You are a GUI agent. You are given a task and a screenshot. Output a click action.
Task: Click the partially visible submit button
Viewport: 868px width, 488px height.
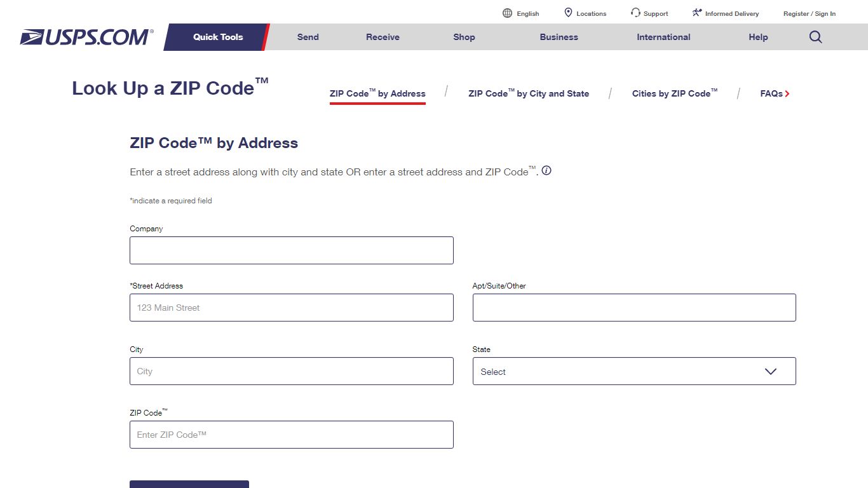[189, 484]
